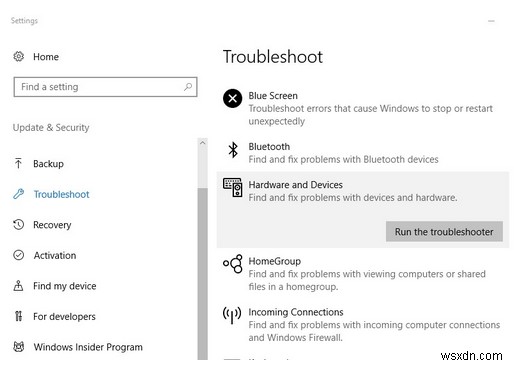The height and width of the screenshot is (366, 514).
Task: Run the troubleshooter for Hardware and Devices
Action: click(x=444, y=232)
